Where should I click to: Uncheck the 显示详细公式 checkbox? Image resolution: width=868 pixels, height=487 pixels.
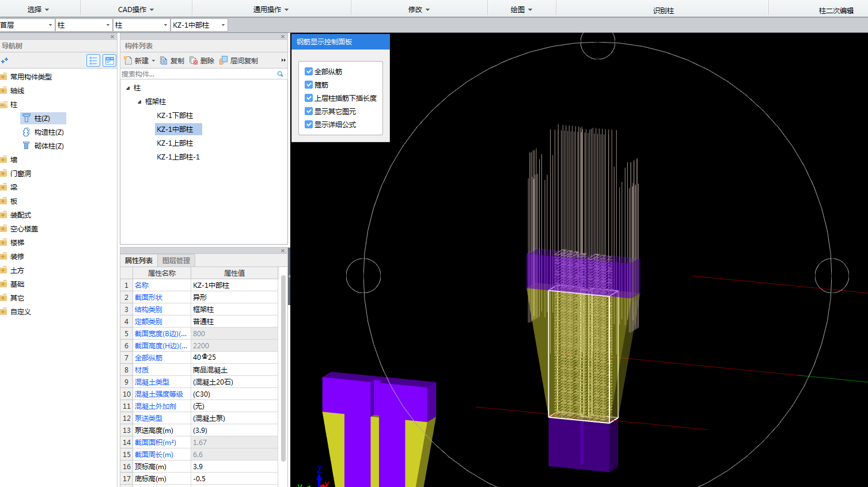tap(309, 124)
